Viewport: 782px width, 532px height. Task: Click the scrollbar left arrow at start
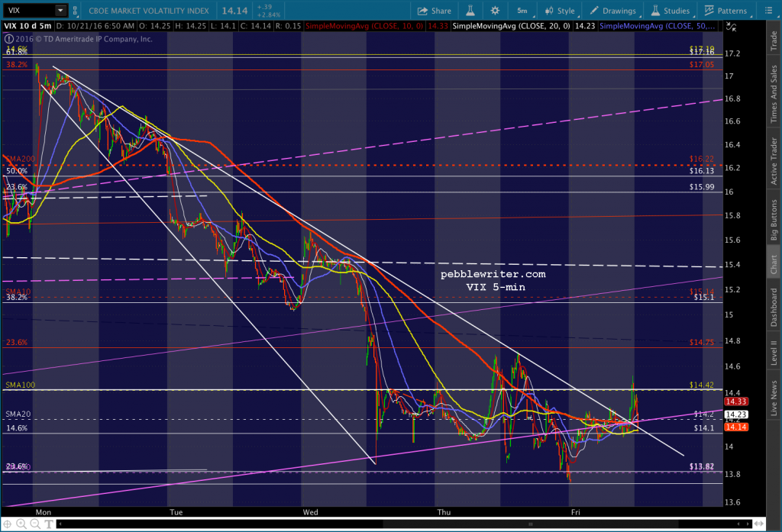click(60, 524)
